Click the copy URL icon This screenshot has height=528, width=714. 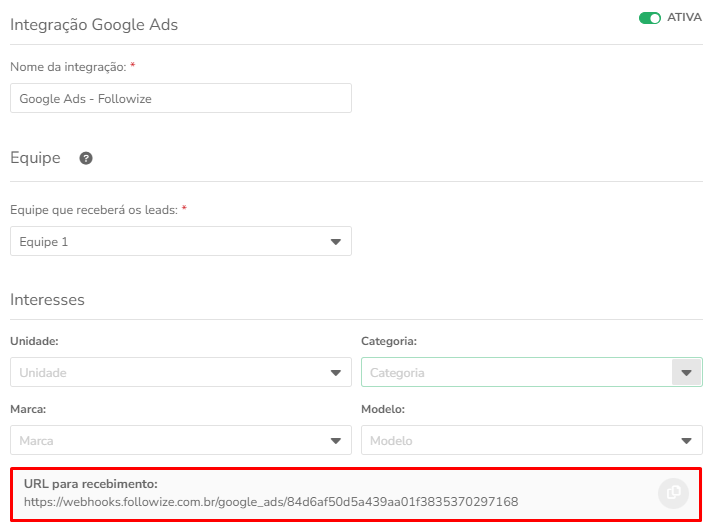(x=673, y=493)
